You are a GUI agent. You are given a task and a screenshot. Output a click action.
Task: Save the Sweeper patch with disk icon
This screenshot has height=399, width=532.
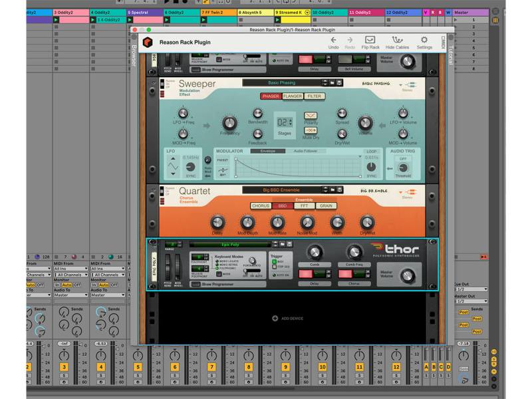pyautogui.click(x=339, y=82)
